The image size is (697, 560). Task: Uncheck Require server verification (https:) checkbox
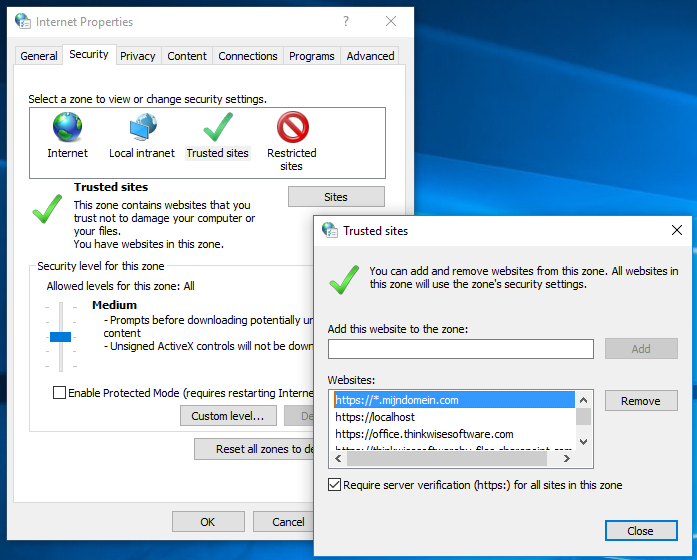[x=334, y=485]
